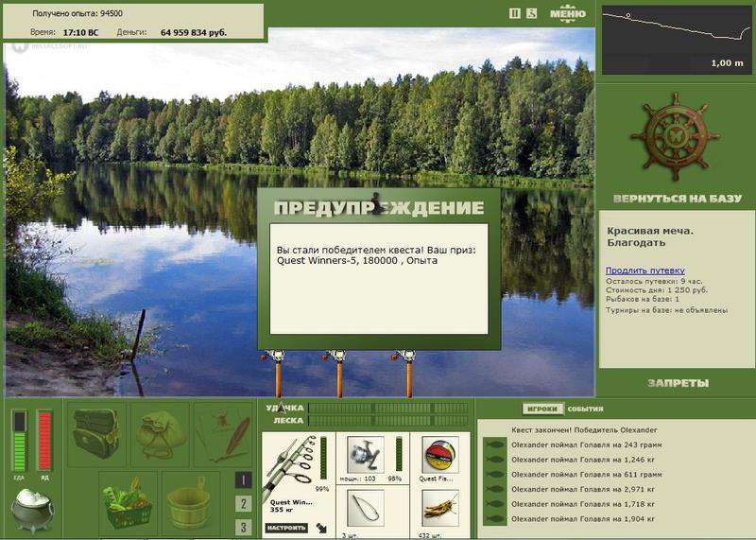Click the '1,00 m' depth value
This screenshot has width=756, height=540.
pos(728,62)
